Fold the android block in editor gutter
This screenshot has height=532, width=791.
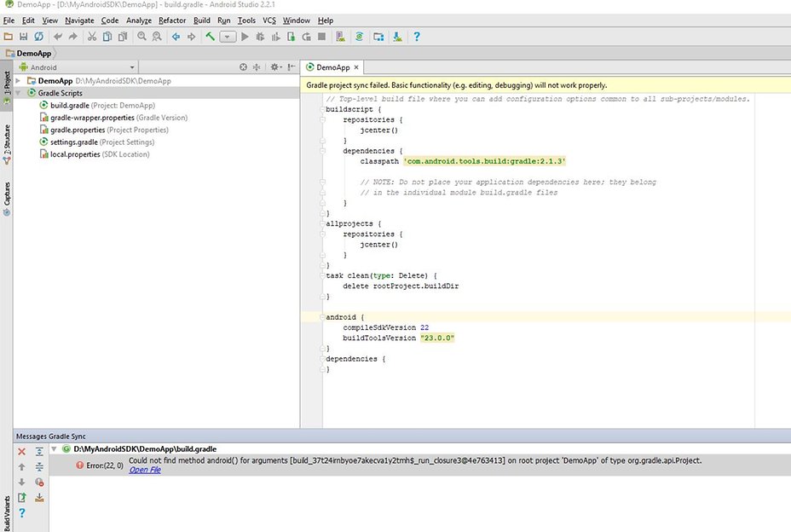pos(322,317)
